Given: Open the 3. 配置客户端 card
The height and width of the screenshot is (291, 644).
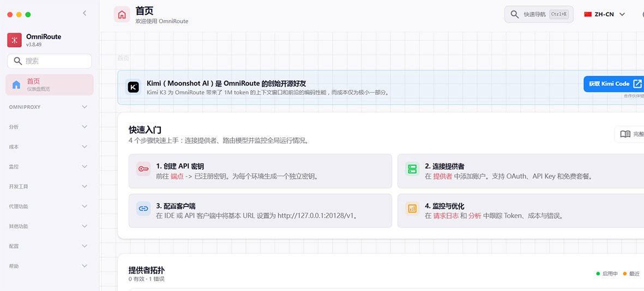Looking at the screenshot, I should point(261,210).
